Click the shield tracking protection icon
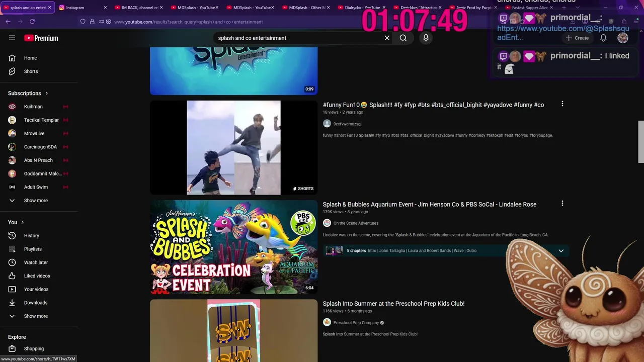The image size is (644, 362). pos(83,22)
